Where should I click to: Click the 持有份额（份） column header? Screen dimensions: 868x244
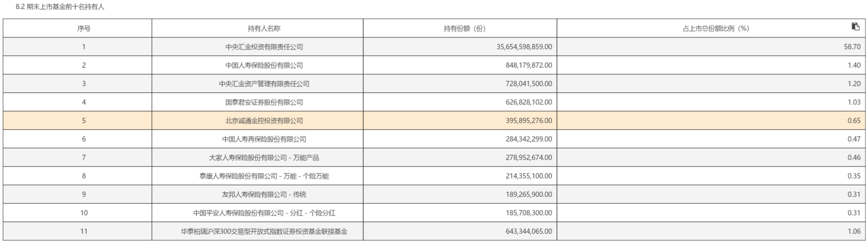(464, 29)
